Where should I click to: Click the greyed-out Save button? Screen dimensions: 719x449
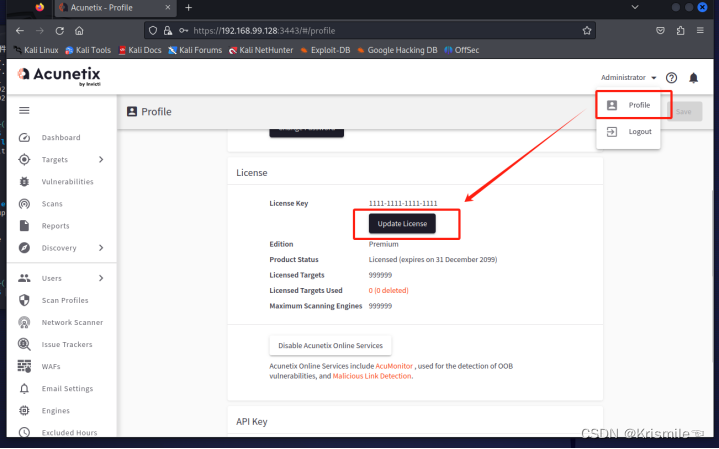(684, 111)
